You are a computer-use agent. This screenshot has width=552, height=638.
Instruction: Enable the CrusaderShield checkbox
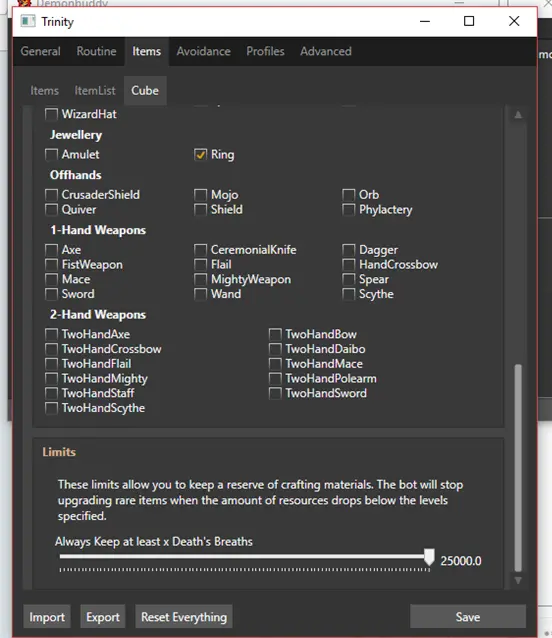(x=51, y=194)
